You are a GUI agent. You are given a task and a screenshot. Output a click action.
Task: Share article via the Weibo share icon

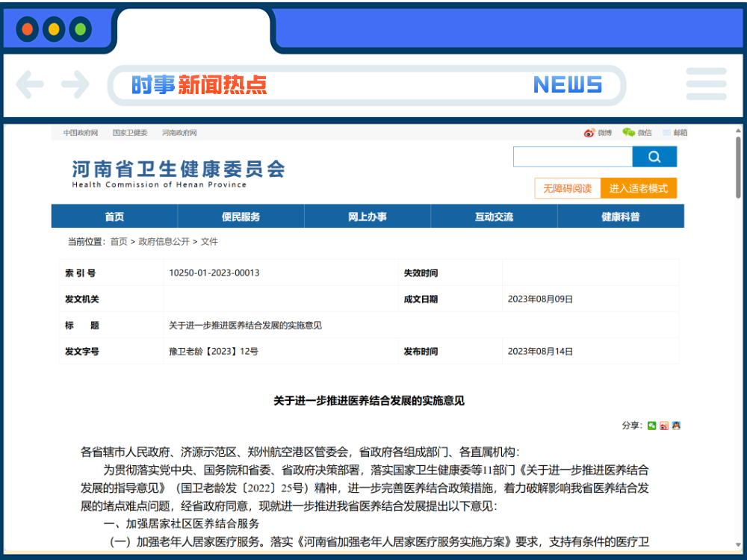(x=664, y=426)
